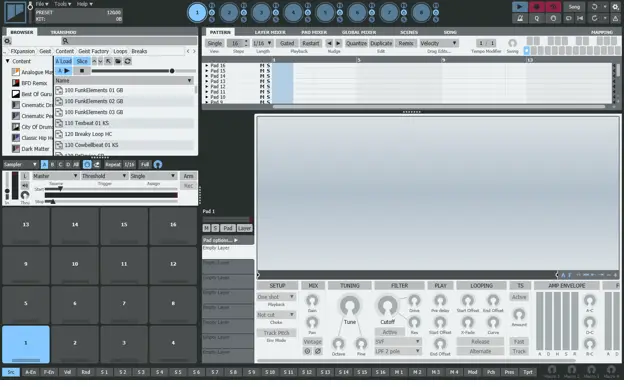Toggle A Load in browser
This screenshot has width=628, height=387.
coord(63,61)
